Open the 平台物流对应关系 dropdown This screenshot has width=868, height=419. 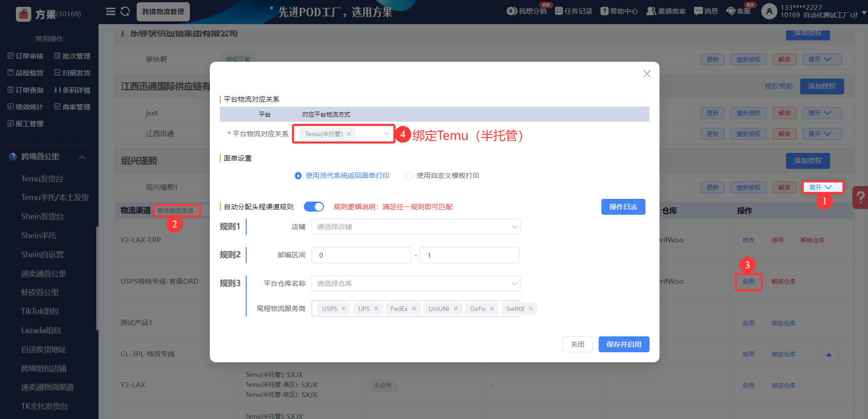[x=344, y=134]
